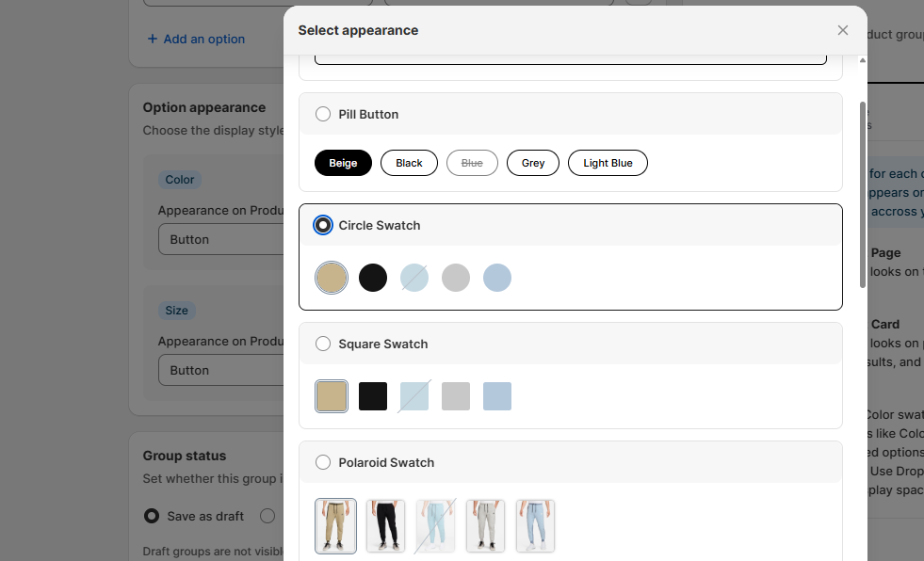This screenshot has height=561, width=924.
Task: Click the Beige pill button
Action: [x=343, y=163]
